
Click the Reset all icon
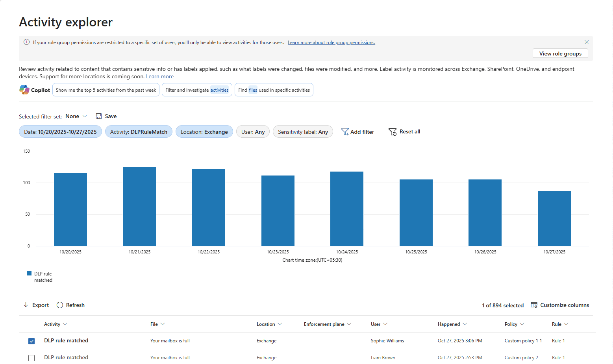coord(393,131)
